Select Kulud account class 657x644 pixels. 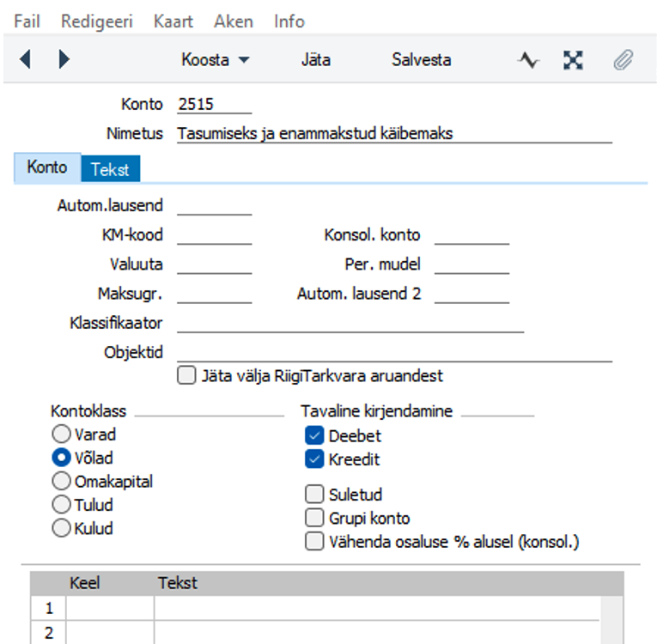coord(61,528)
